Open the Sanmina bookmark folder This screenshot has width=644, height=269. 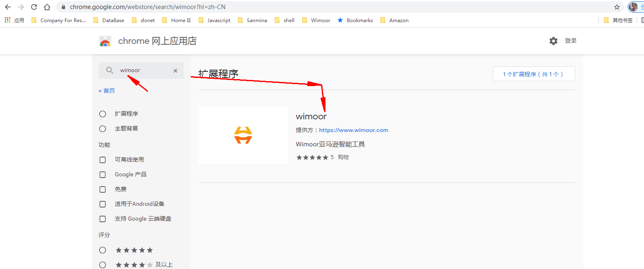[x=252, y=20]
